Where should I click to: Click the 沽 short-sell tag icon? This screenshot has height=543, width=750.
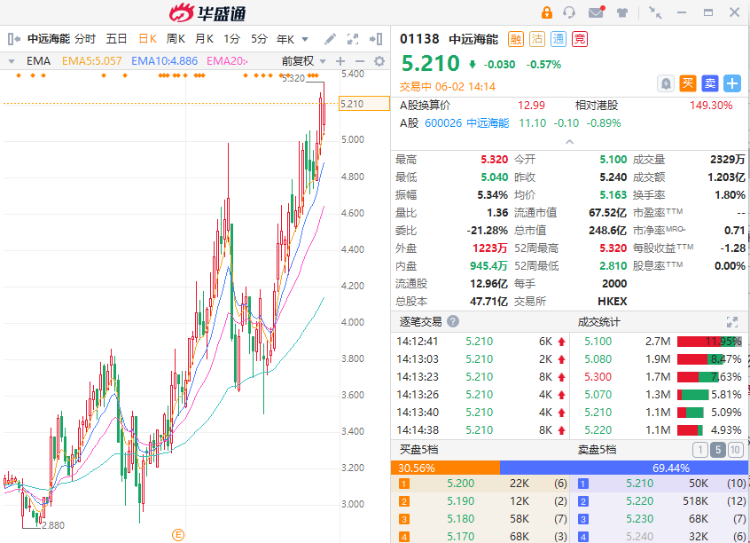tap(537, 39)
